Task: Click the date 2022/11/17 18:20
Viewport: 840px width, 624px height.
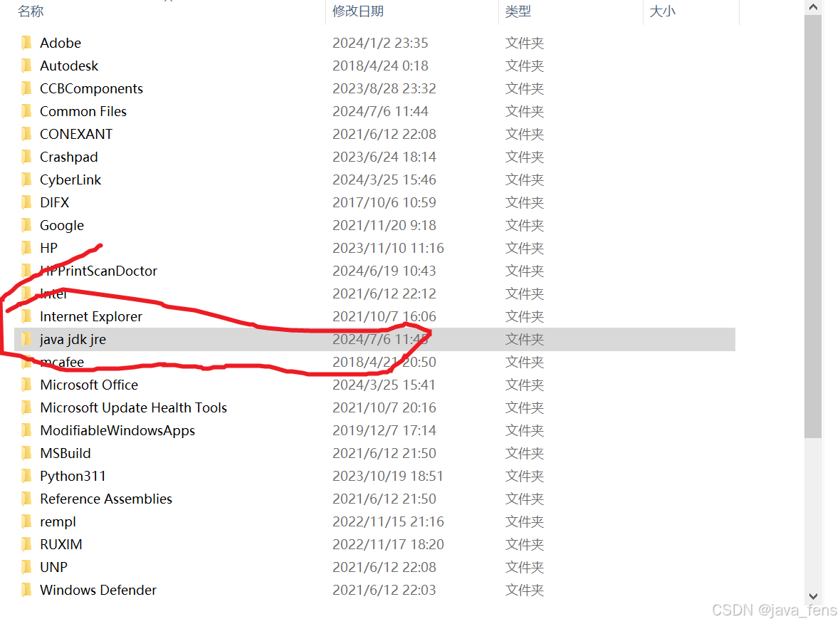Action: (x=389, y=544)
